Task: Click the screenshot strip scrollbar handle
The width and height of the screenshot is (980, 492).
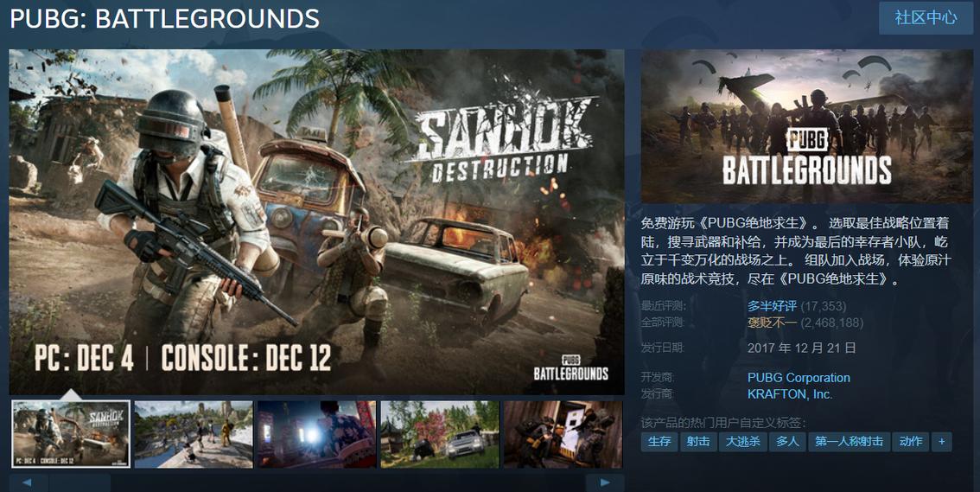Action: [80, 483]
